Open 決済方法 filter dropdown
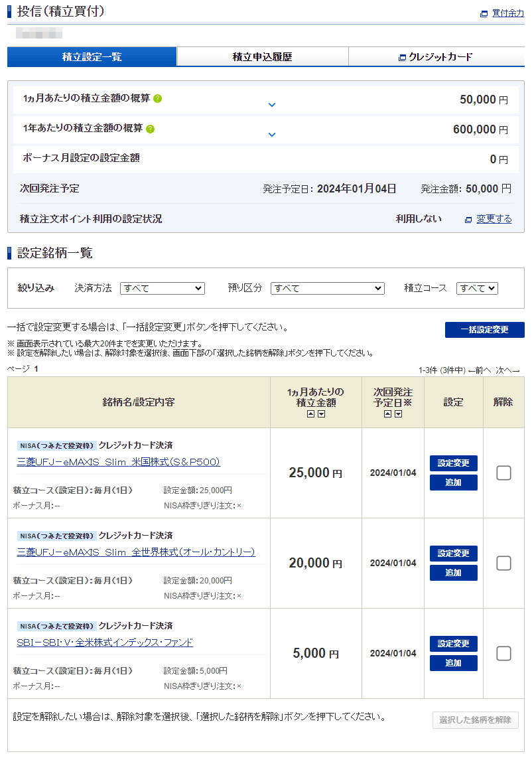Image resolution: width=532 pixels, height=758 pixels. 163,288
